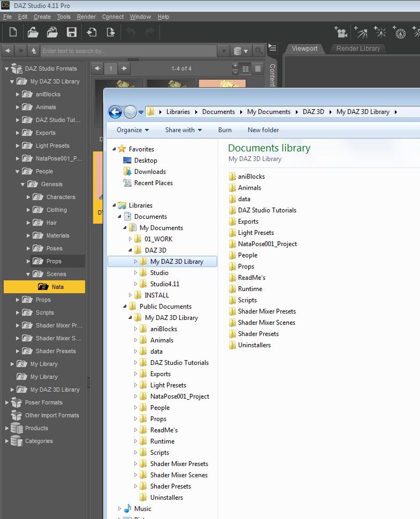Click Explorer Back navigation button
The image size is (420, 519).
click(x=115, y=112)
